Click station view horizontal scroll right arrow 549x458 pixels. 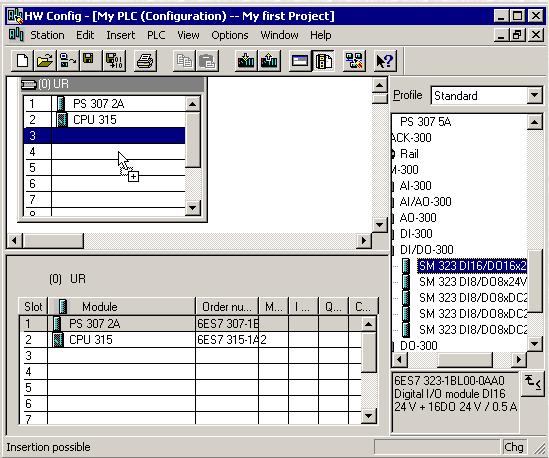point(364,241)
